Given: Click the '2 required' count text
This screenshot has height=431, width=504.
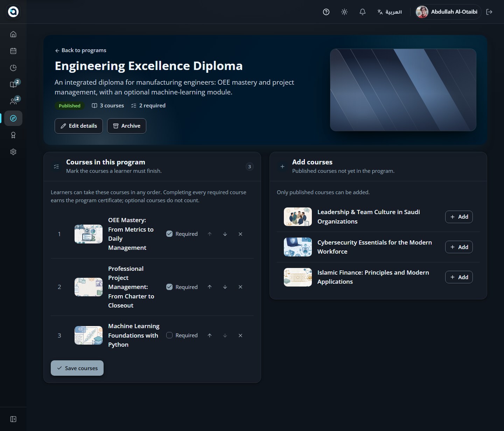Looking at the screenshot, I should coord(152,106).
